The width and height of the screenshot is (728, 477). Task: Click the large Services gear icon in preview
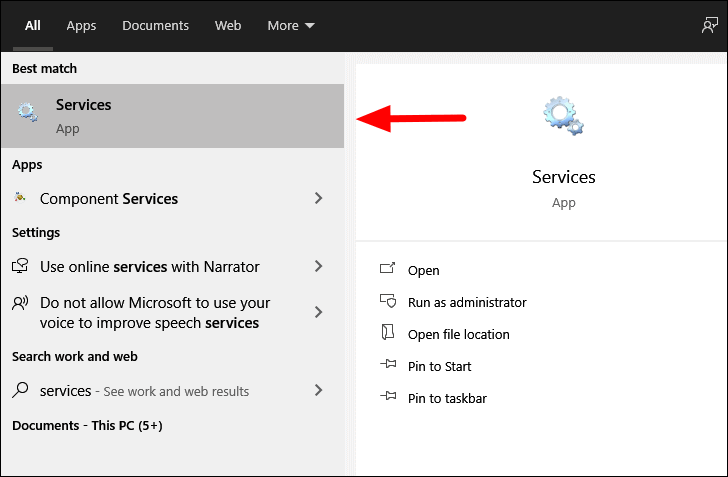pyautogui.click(x=563, y=116)
